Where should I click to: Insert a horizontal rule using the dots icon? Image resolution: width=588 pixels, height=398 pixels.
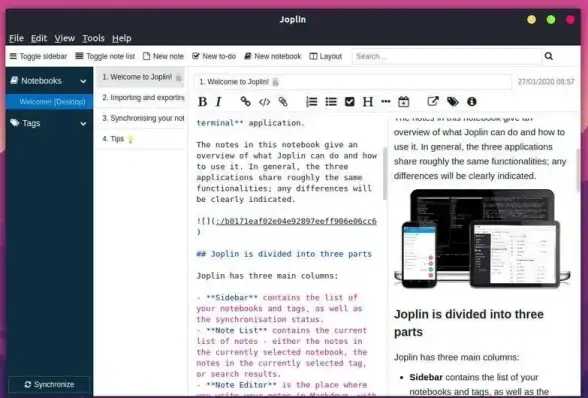click(386, 102)
